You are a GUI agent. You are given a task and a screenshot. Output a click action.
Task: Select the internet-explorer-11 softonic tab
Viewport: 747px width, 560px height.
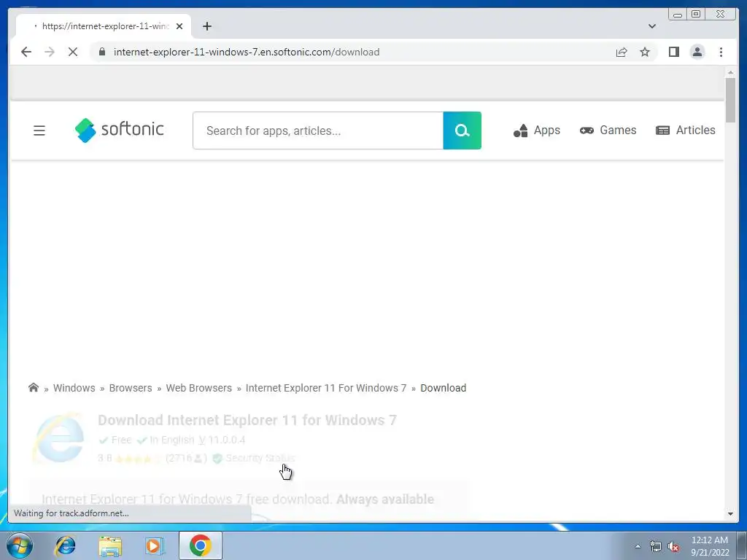point(104,26)
